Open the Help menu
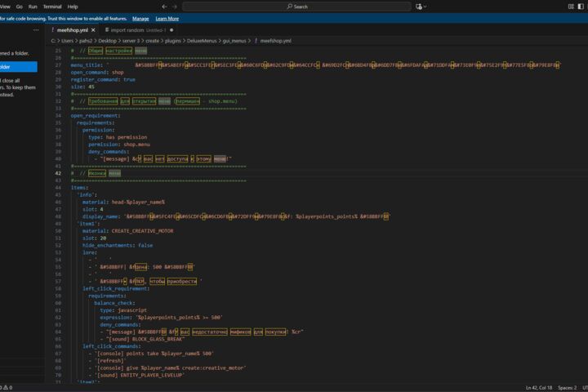This screenshot has width=588, height=392. tap(73, 7)
